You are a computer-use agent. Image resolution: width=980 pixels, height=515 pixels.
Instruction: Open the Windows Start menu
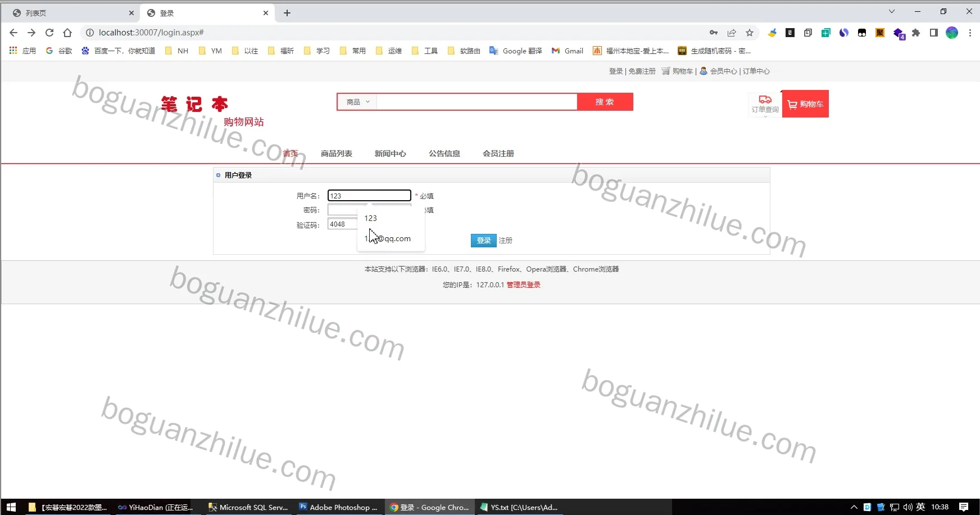click(11, 507)
